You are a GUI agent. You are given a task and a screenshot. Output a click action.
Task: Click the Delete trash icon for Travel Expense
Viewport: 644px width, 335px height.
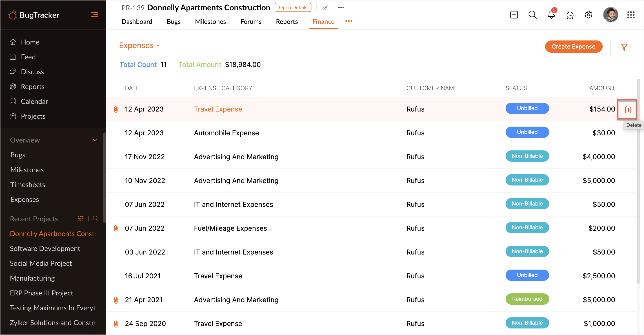click(628, 109)
